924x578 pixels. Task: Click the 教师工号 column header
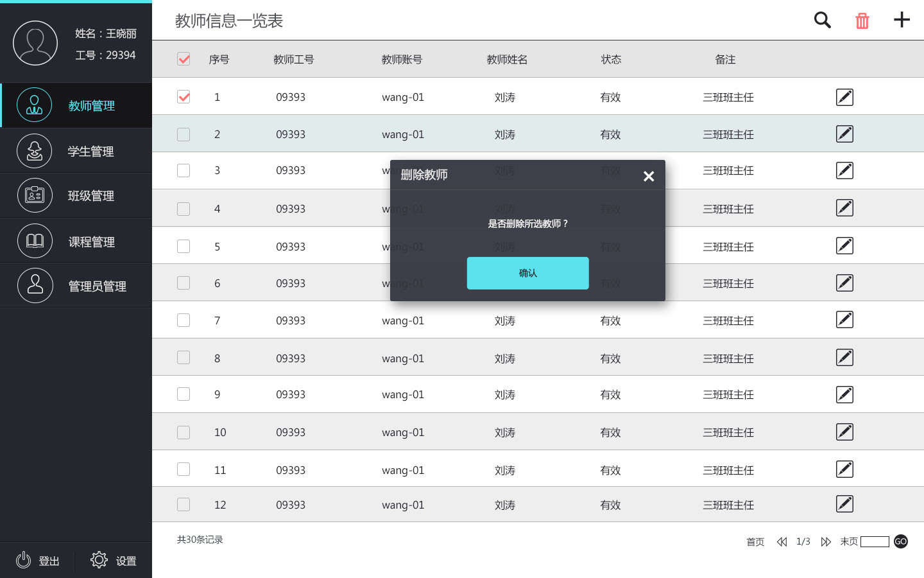(x=293, y=59)
